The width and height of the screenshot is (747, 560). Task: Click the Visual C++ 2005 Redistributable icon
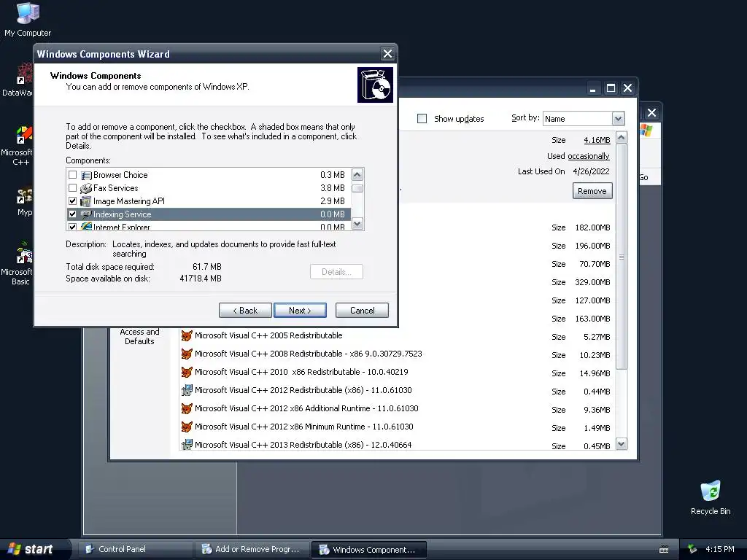187,335
